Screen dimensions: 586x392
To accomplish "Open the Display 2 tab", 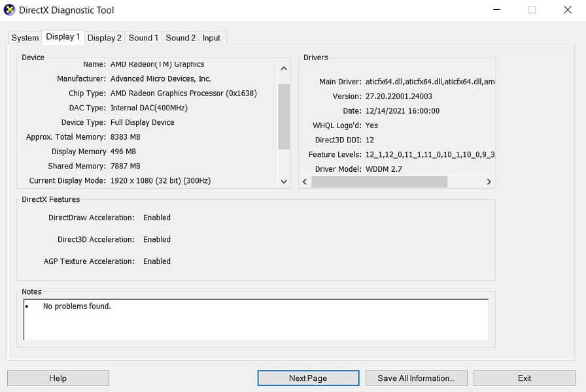I will (x=105, y=38).
